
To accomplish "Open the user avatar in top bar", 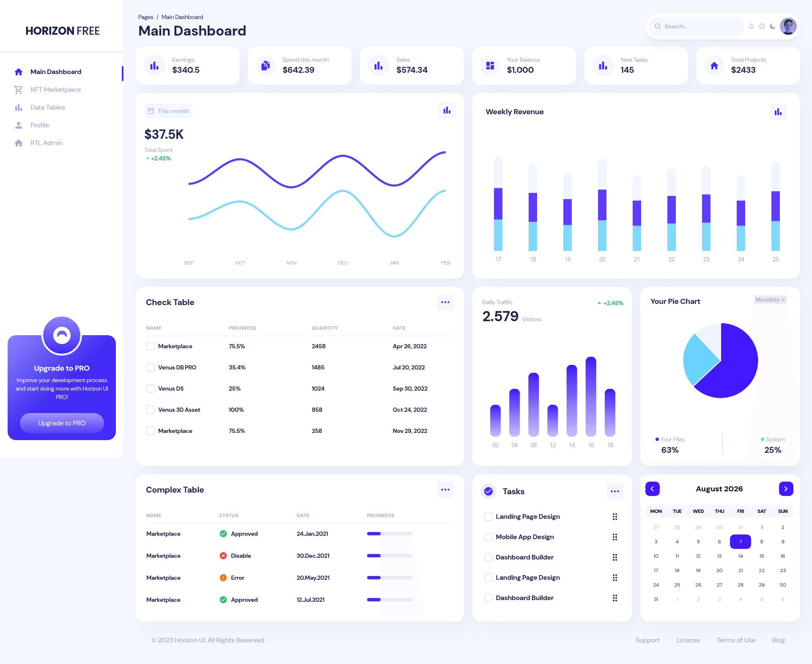I will 788,26.
